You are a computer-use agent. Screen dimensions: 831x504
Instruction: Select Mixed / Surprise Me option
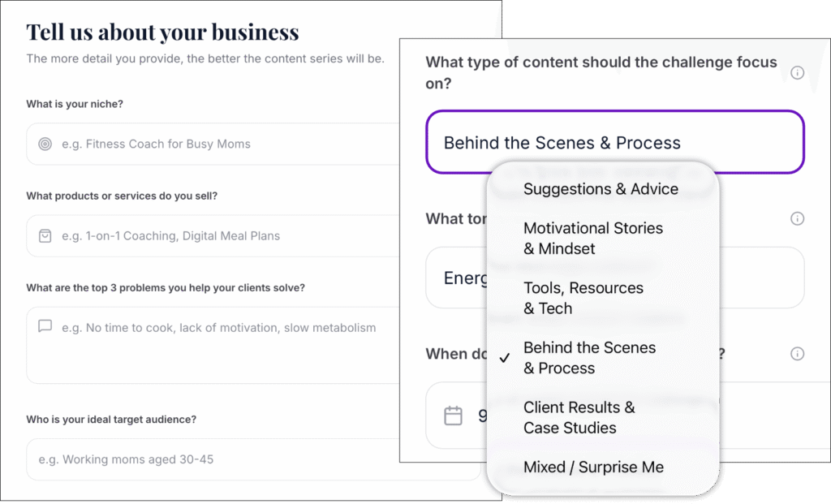click(593, 467)
